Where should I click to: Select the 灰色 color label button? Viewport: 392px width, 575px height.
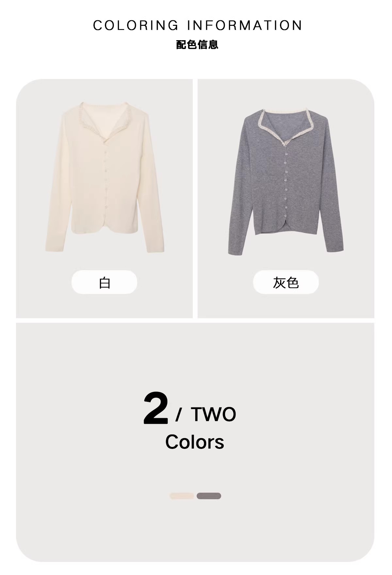click(286, 282)
